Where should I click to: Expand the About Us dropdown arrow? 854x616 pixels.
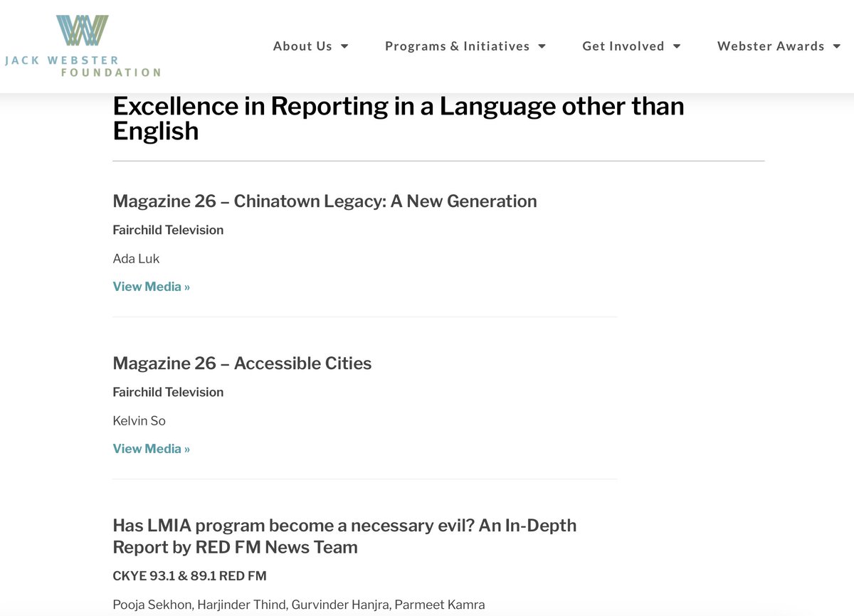click(344, 46)
